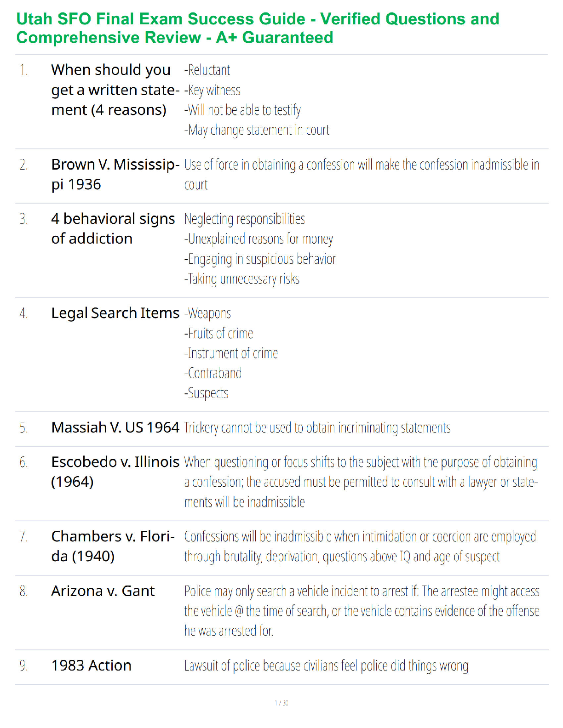Click the green Utah SFO Final Exam title

(258, 28)
